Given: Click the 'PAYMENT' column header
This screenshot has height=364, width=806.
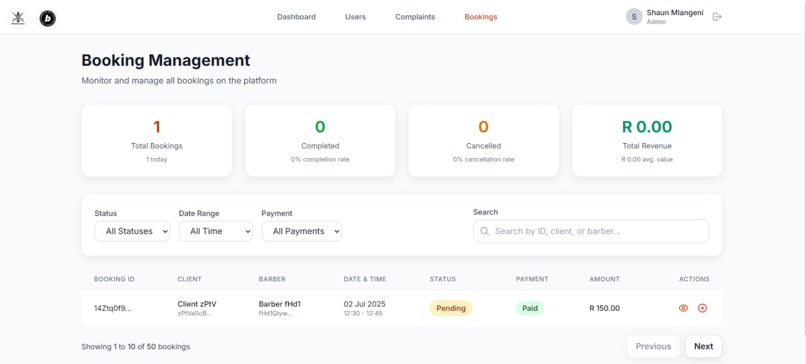Looking at the screenshot, I should (x=532, y=279).
